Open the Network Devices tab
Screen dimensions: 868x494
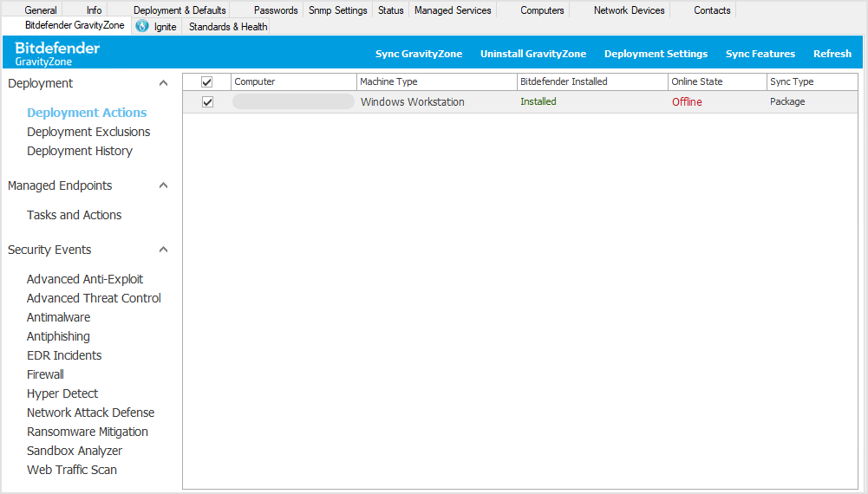tap(629, 10)
